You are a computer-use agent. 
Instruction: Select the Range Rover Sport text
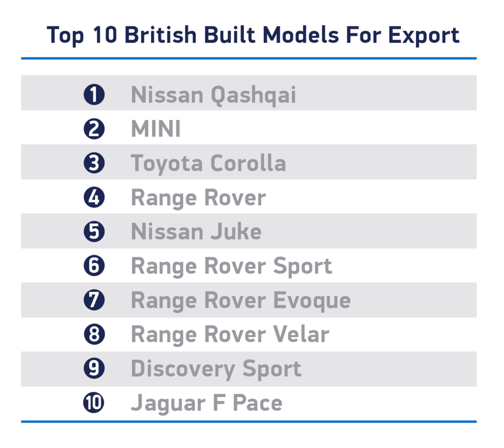[x=231, y=266]
